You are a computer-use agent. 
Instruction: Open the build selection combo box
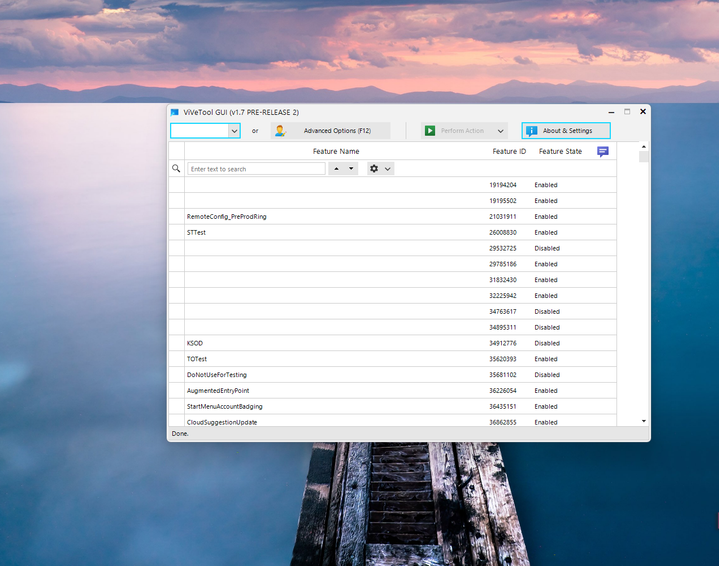tap(205, 131)
